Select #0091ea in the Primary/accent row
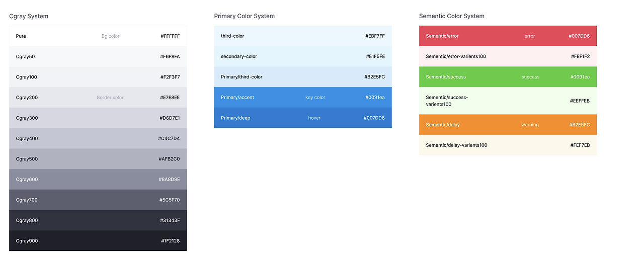 [x=375, y=98]
